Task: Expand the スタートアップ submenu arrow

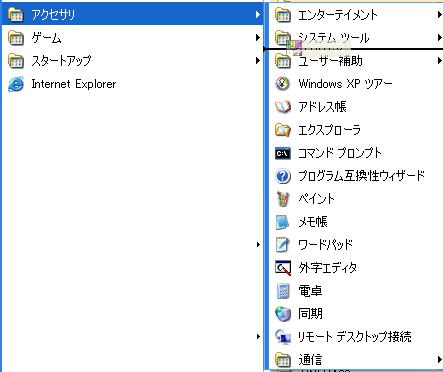Action: 258,61
